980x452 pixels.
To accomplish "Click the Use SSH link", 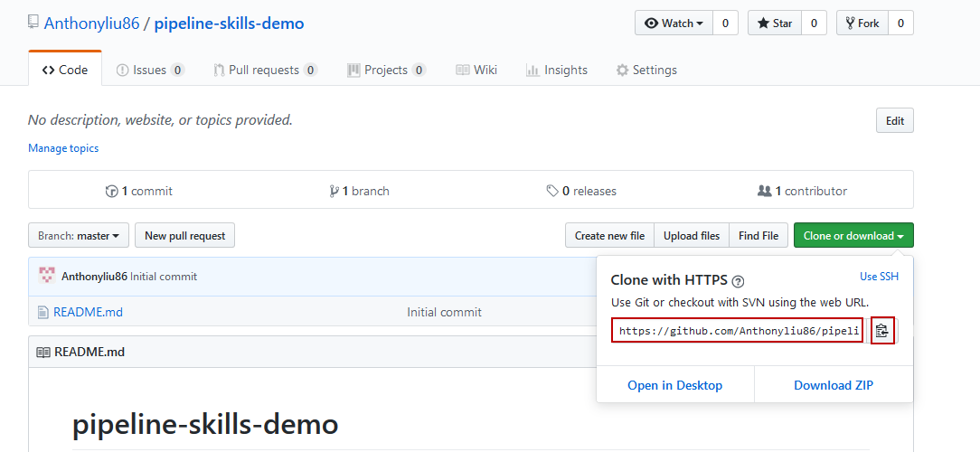I will click(880, 277).
